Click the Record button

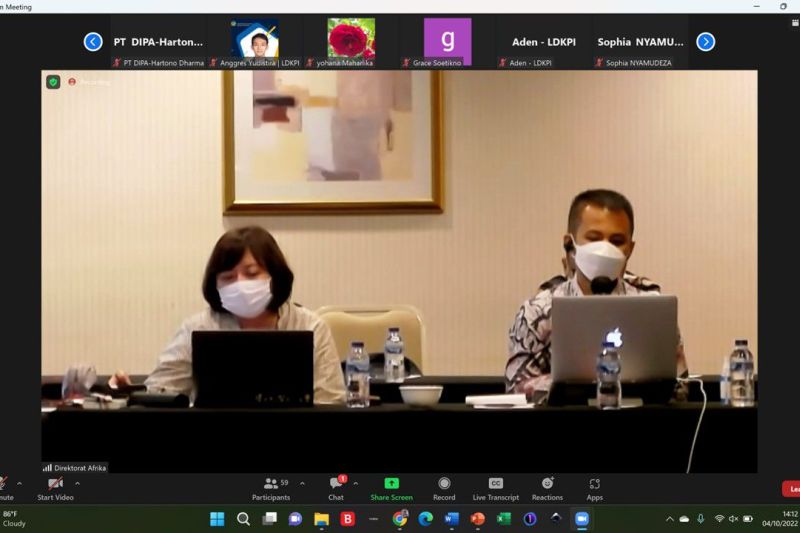(444, 489)
